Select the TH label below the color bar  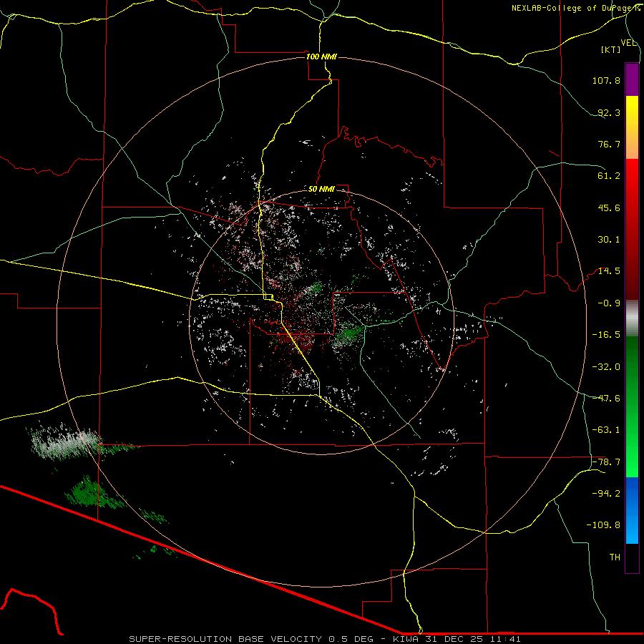click(x=614, y=557)
